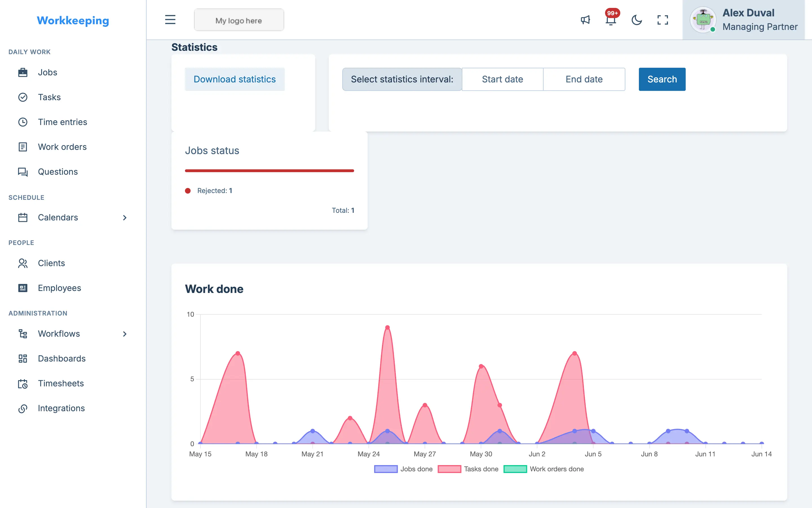Toggle sidebar with the hamburger menu icon
812x508 pixels.
(x=170, y=19)
